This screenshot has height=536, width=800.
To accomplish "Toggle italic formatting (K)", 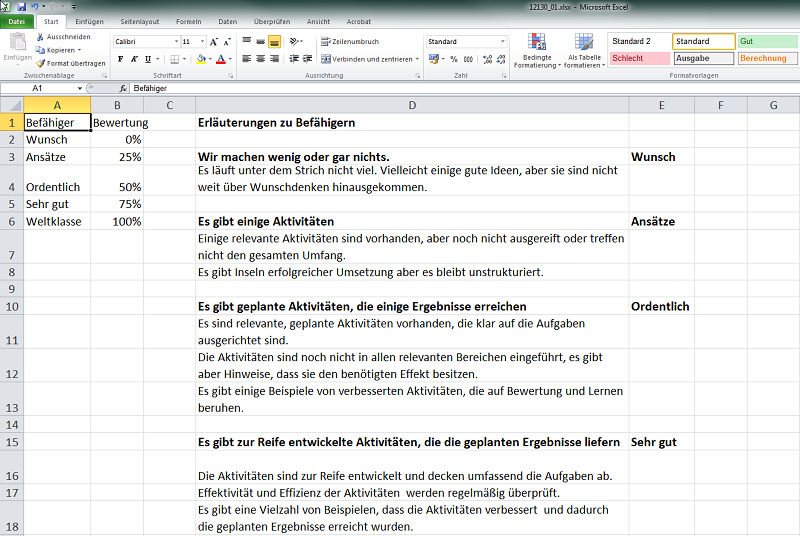I will pyautogui.click(x=134, y=59).
